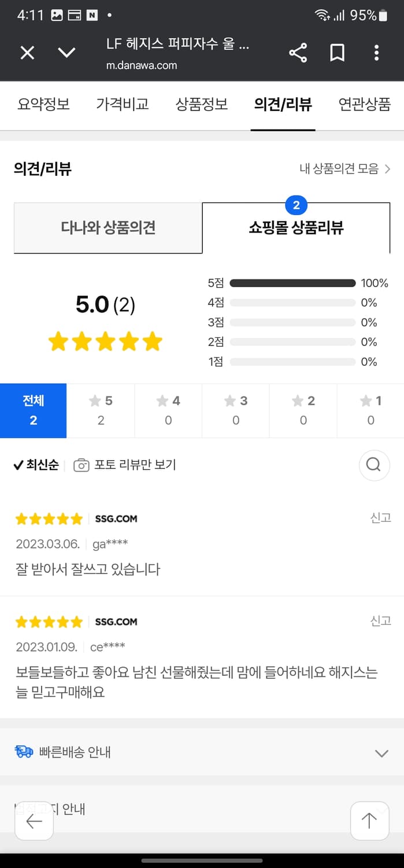404x868 pixels.
Task: Open the 가격비교 tab
Action: [123, 104]
